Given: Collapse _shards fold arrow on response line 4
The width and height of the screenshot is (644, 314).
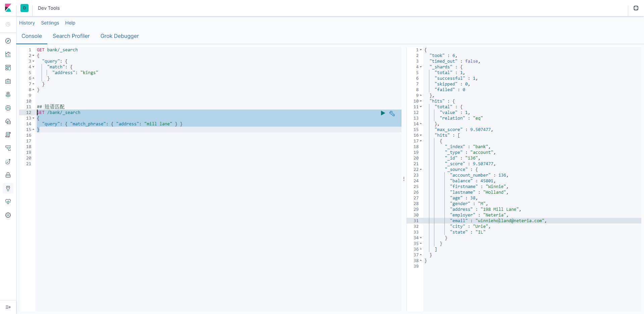Looking at the screenshot, I should pos(421,67).
